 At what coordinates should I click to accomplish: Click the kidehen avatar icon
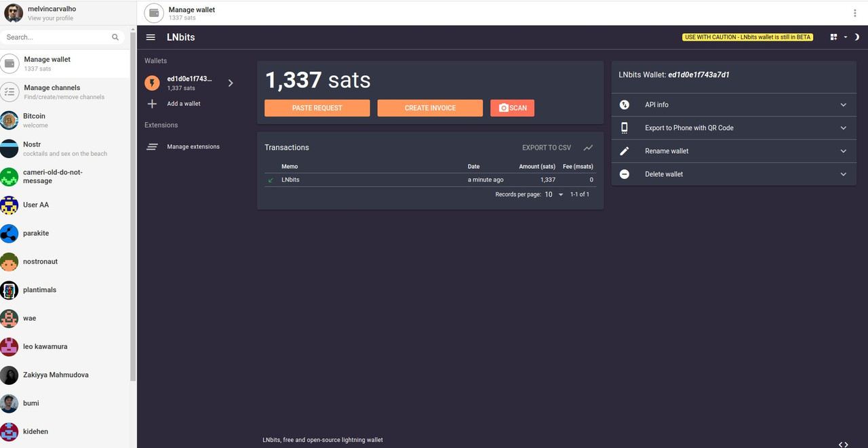coord(9,432)
